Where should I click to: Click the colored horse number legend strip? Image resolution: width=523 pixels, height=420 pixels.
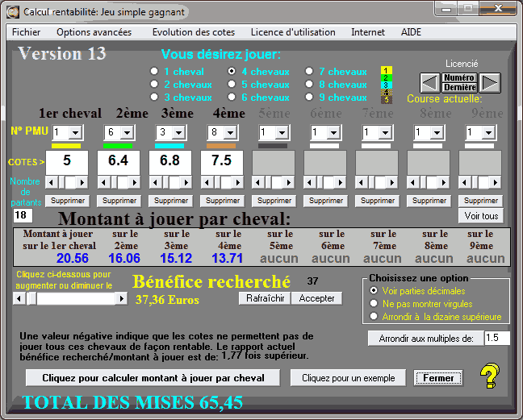point(387,85)
